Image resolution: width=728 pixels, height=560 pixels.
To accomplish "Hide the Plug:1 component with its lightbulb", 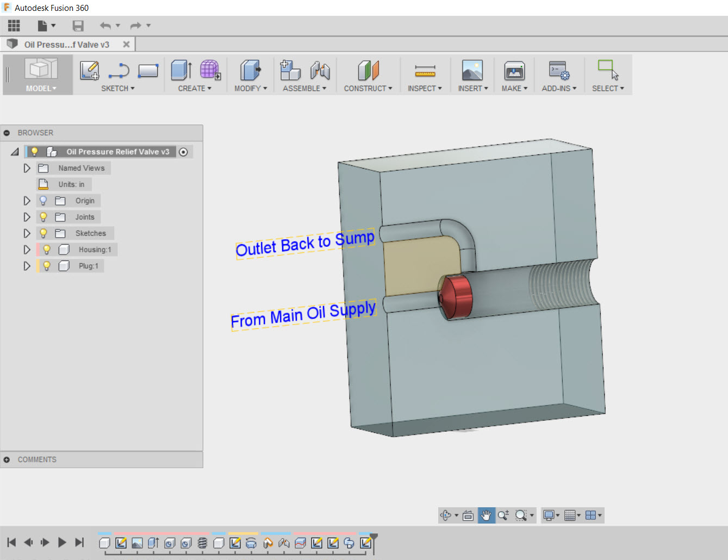I will [x=47, y=265].
